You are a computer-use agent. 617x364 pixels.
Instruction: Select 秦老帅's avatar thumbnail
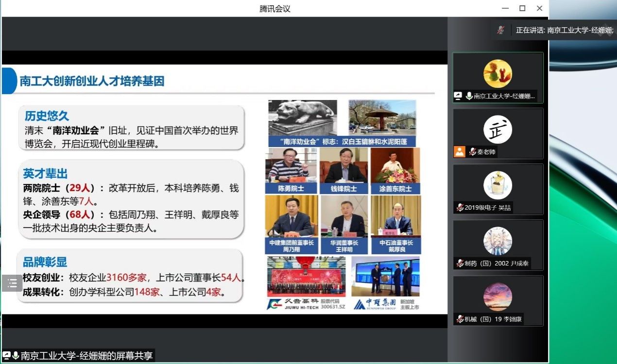tap(497, 130)
